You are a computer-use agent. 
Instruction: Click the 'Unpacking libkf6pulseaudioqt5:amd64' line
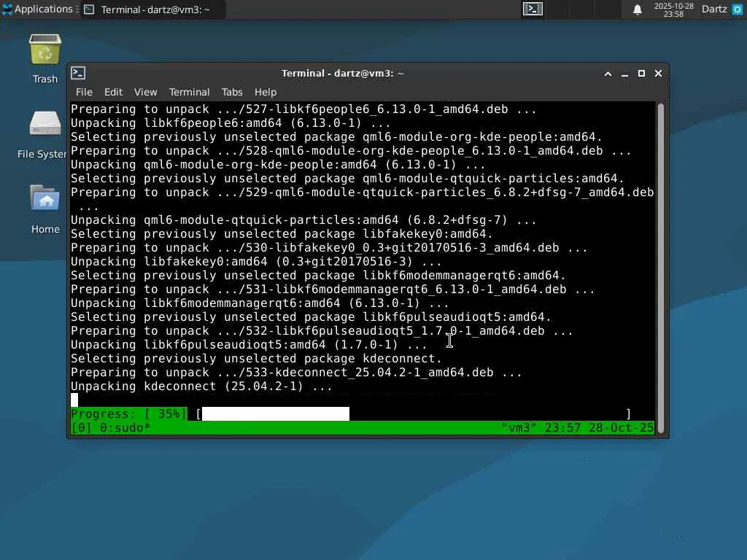point(249,345)
